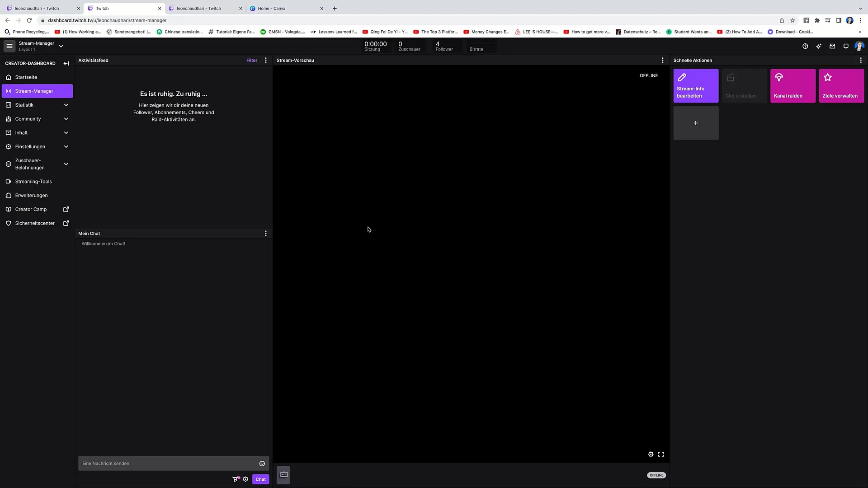
Task: Click the settings gear icon in stream preview
Action: pyautogui.click(x=651, y=454)
